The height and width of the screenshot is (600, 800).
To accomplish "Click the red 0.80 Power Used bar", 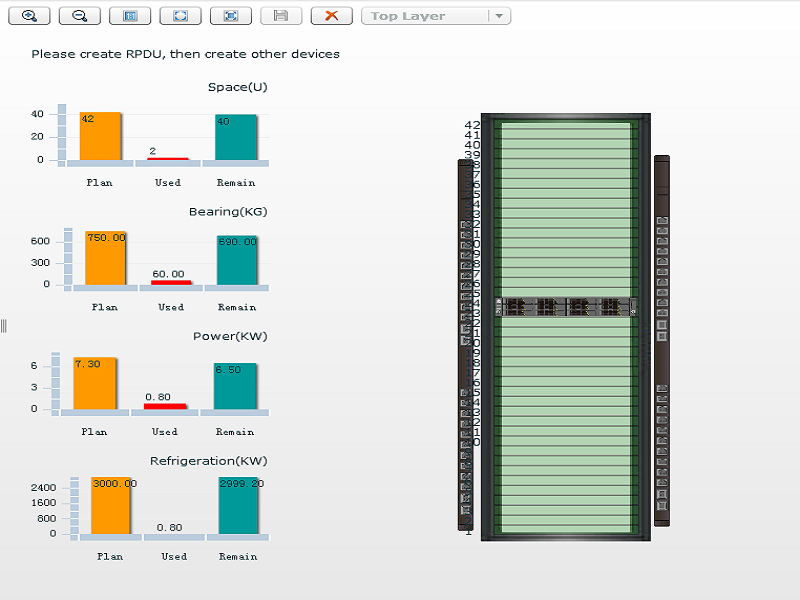I will pos(165,406).
